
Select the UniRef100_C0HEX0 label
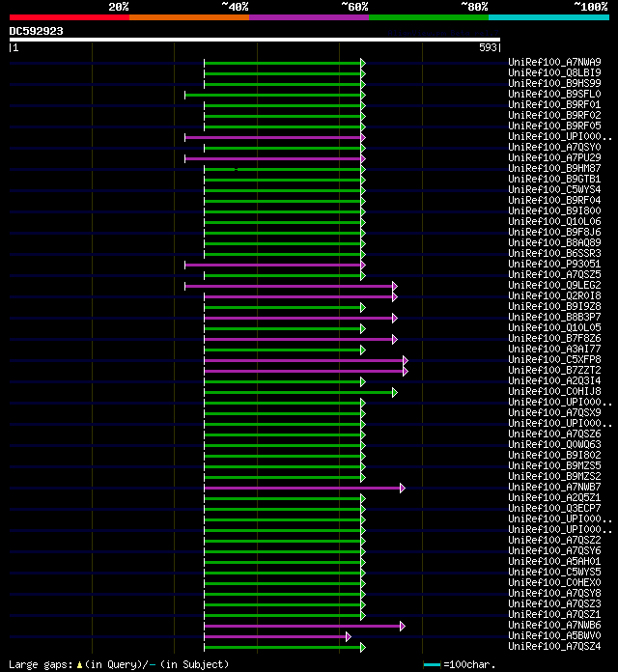[554, 582]
